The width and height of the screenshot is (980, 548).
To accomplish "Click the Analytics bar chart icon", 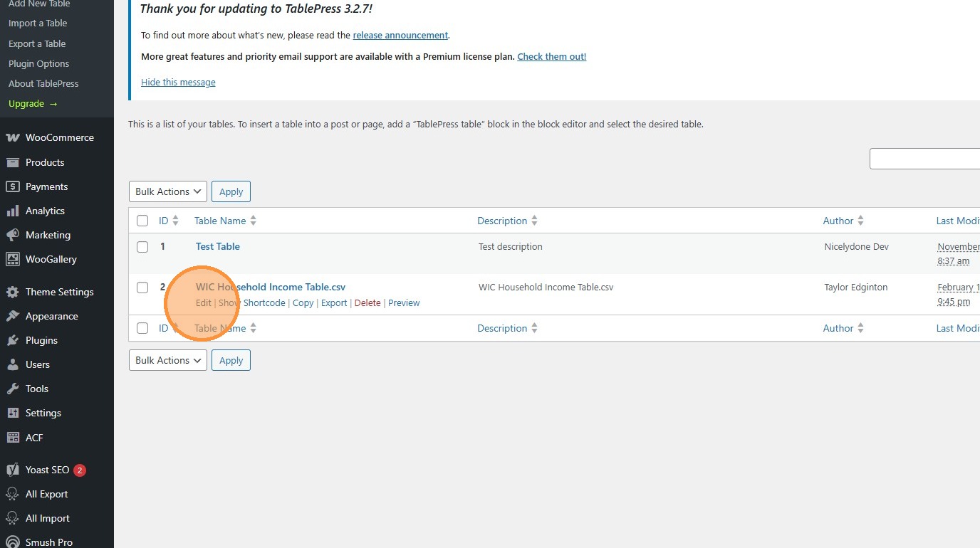I will point(12,211).
